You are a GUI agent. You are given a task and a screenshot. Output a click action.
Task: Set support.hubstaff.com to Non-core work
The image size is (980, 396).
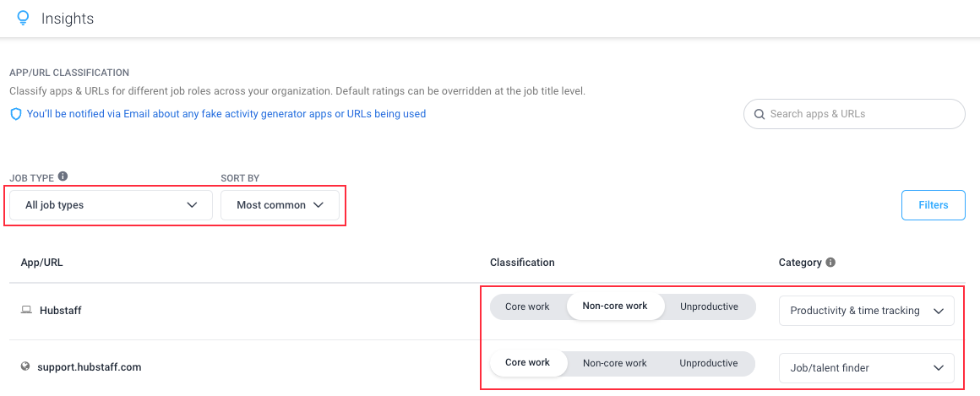click(614, 363)
